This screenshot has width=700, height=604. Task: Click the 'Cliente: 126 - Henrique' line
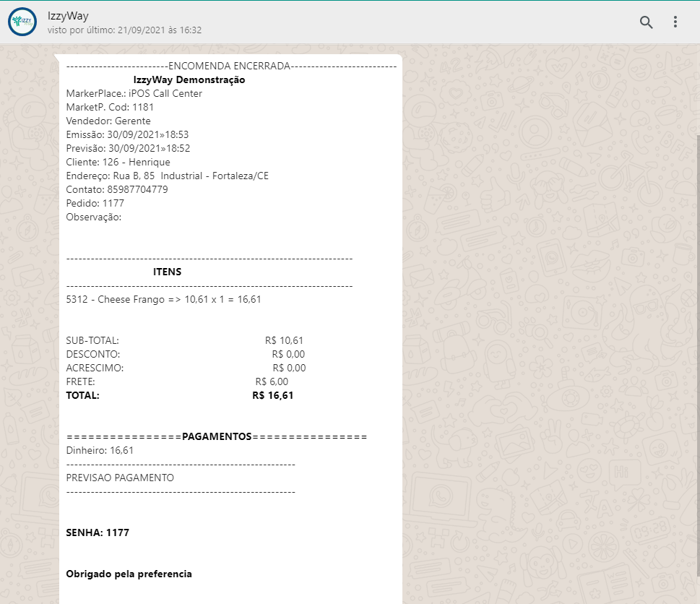point(118,162)
